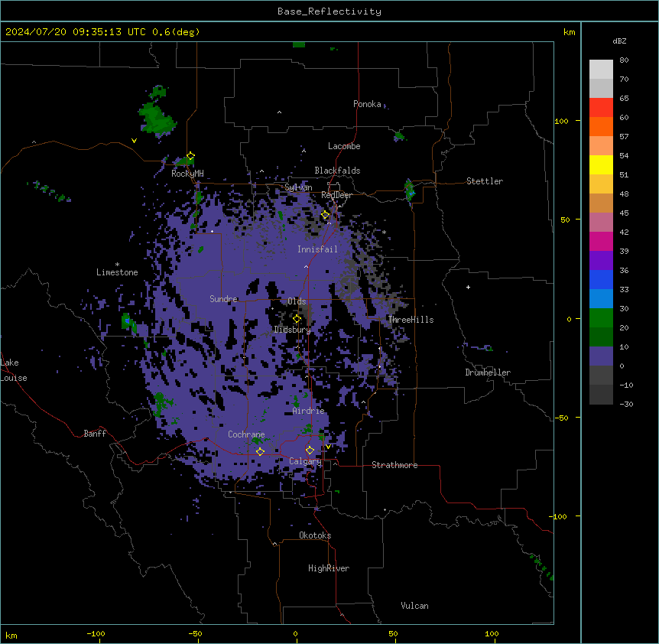Click the green 30 dBZ legend swatch
This screenshot has width=659, height=644.
[601, 318]
